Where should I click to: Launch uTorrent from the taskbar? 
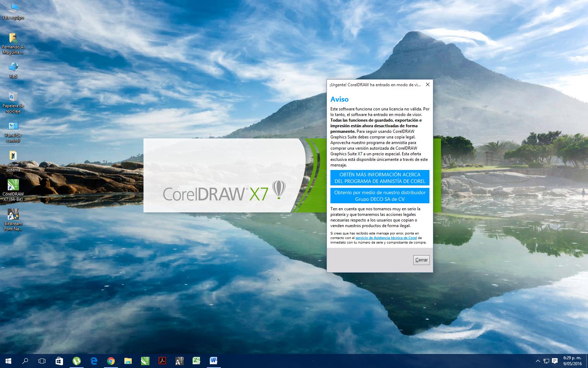coord(76,361)
